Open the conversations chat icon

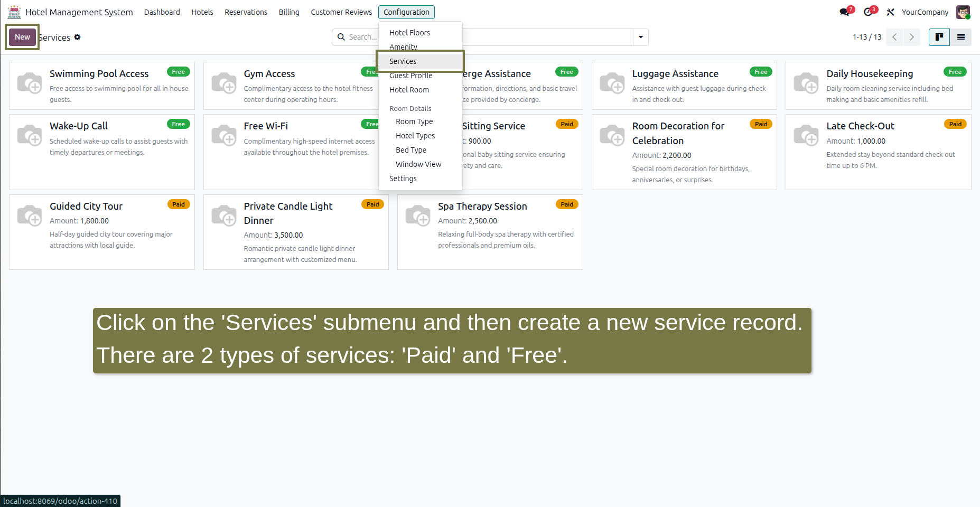844,12
